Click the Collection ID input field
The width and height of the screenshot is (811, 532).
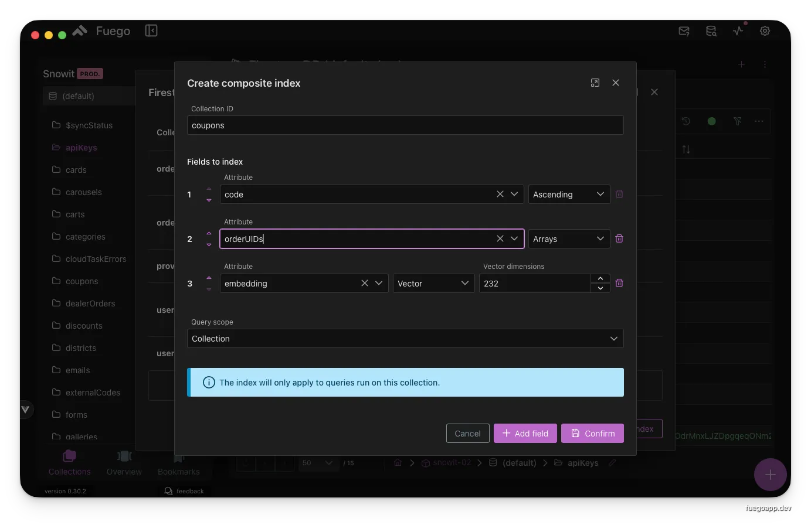405,125
